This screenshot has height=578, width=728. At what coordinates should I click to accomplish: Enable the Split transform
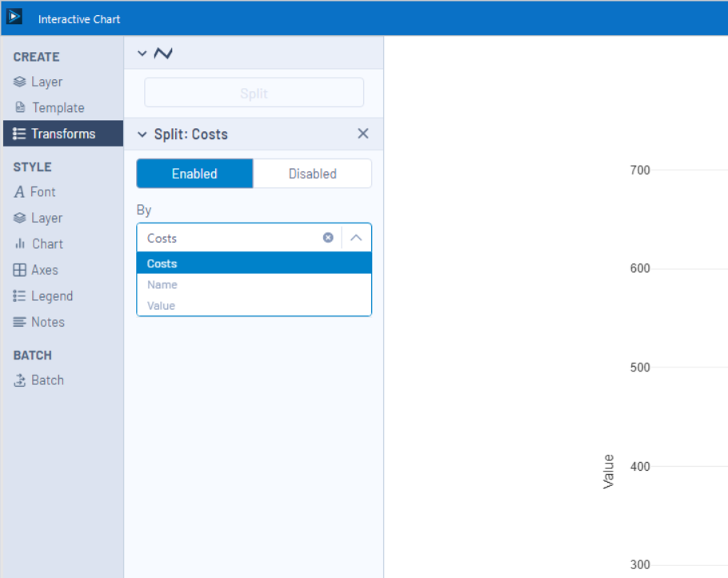tap(194, 173)
